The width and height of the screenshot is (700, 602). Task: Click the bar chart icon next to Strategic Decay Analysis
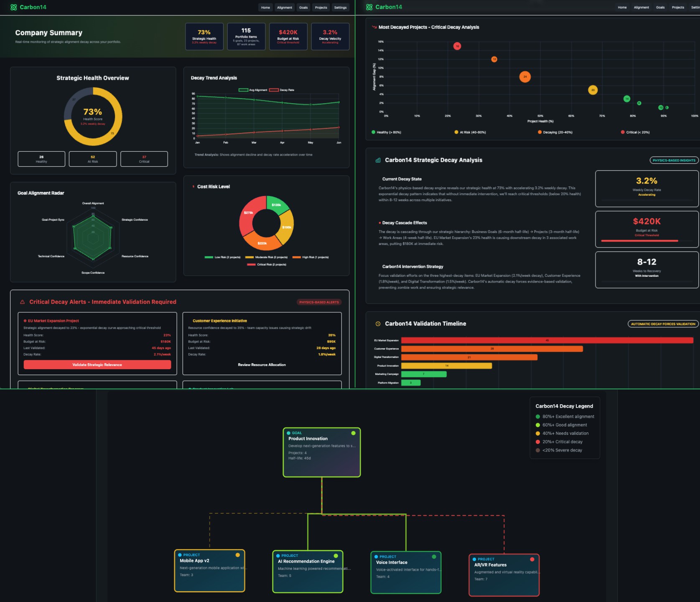tap(377, 160)
